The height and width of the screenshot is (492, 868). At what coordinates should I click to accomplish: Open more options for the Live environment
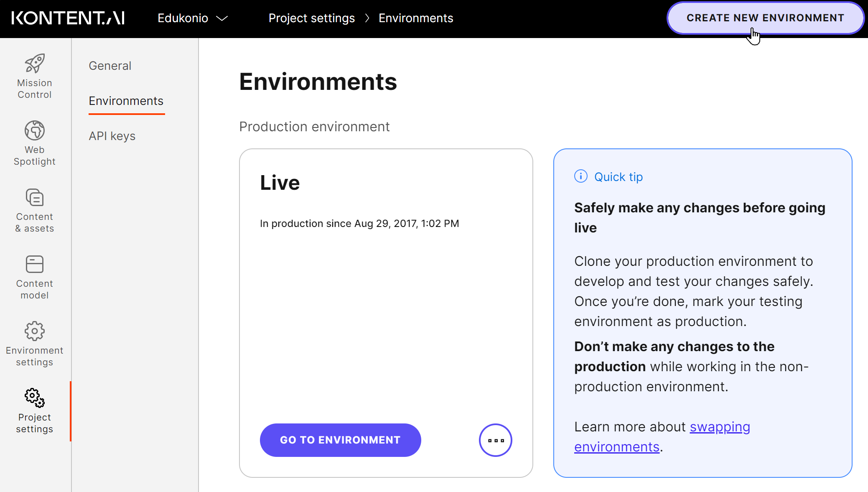[495, 440]
